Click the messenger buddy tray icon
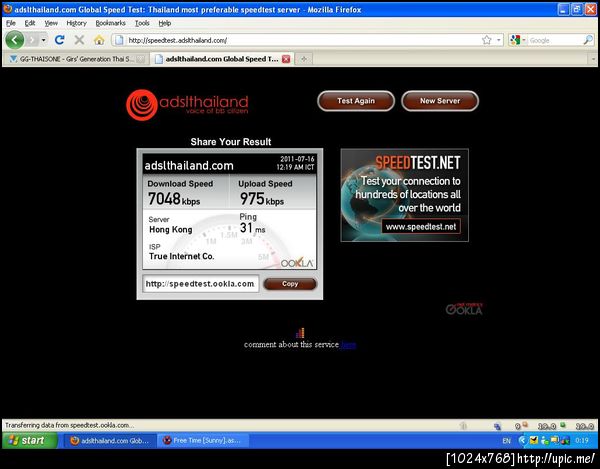The width and height of the screenshot is (600, 469). [545, 440]
